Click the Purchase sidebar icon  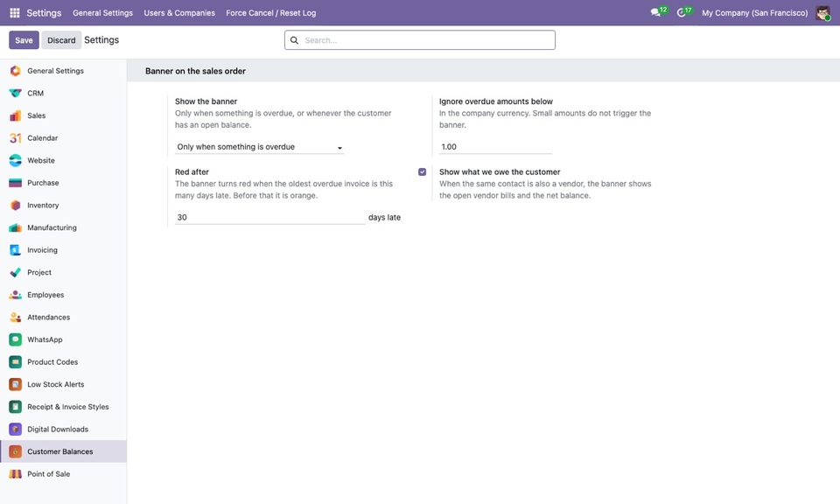pyautogui.click(x=16, y=183)
